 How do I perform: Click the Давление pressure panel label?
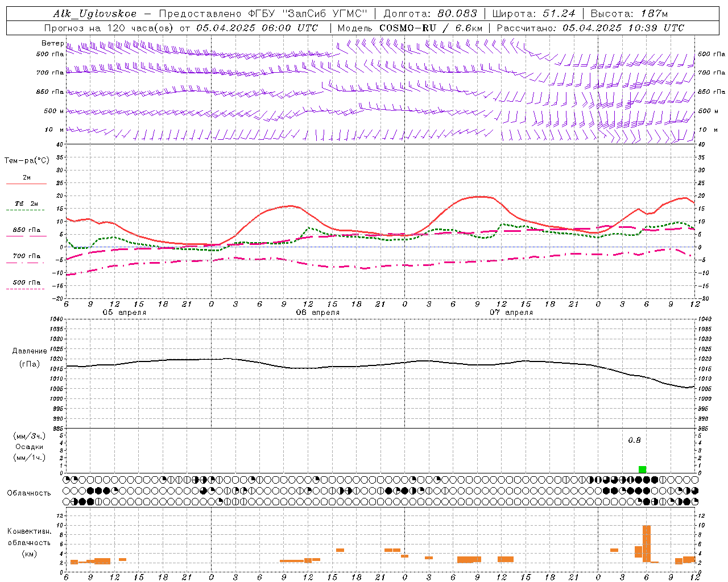coord(30,351)
